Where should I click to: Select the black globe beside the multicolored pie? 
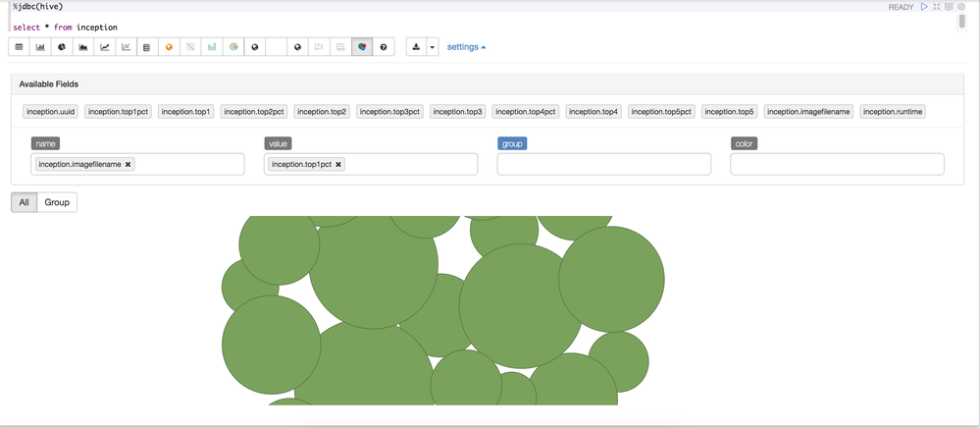click(x=255, y=47)
